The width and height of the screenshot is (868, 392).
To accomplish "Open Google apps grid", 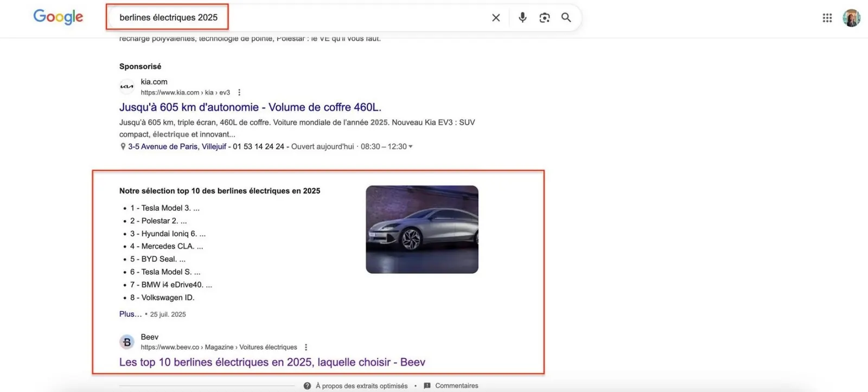I will coord(827,18).
